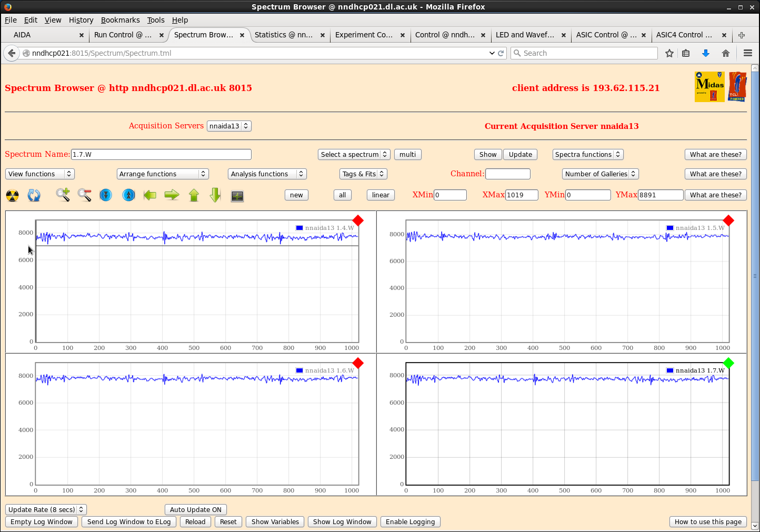760x532 pixels.
Task: Click the spectrum monitor display icon
Action: pos(237,196)
